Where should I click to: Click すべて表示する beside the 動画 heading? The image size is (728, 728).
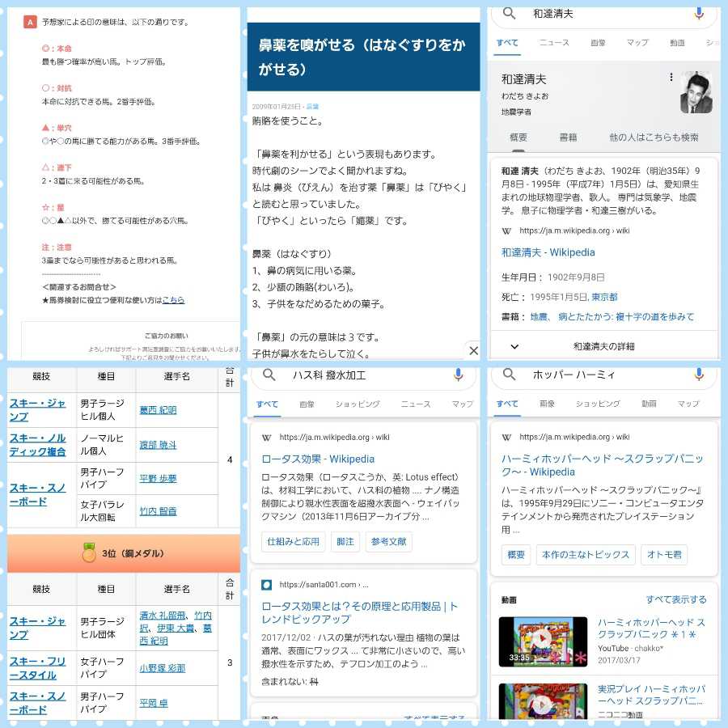[x=675, y=599]
